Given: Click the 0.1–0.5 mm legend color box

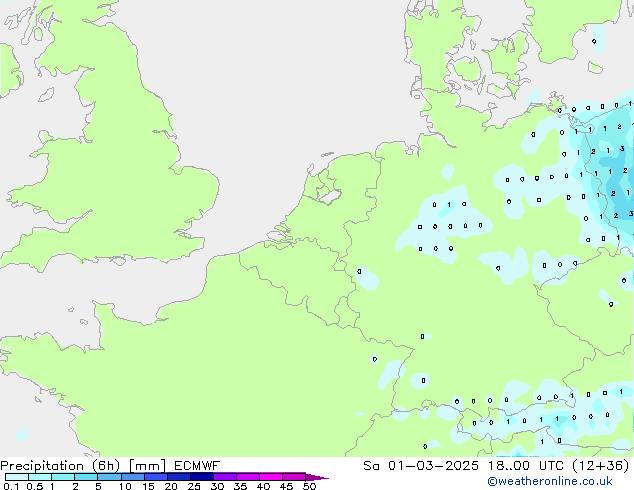Looking at the screenshot, I should pos(17,477).
